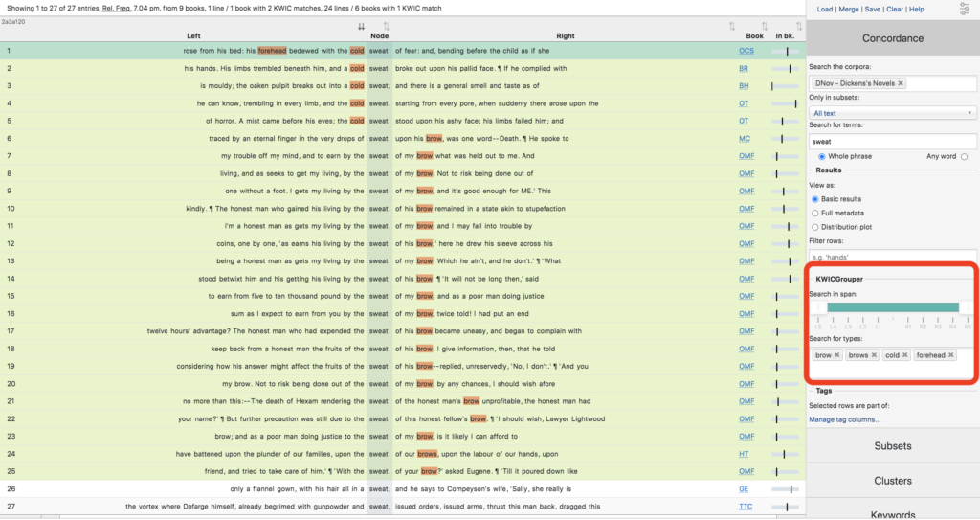Screen dimensions: 980x520
Task: Open the Manage tag columns link
Action: [844, 419]
